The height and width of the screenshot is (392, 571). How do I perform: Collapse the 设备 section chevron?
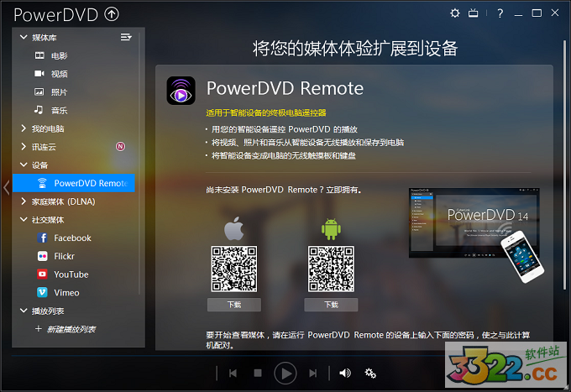pos(24,165)
